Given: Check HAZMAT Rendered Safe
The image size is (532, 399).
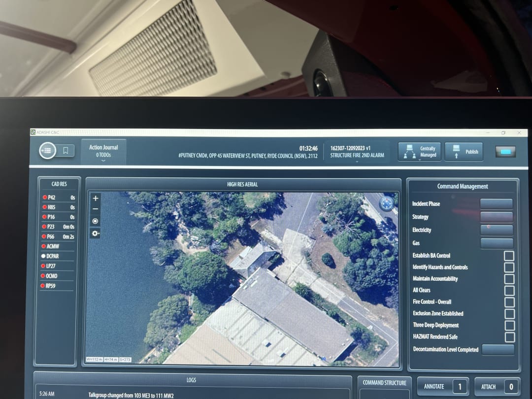Looking at the screenshot, I should tap(510, 337).
